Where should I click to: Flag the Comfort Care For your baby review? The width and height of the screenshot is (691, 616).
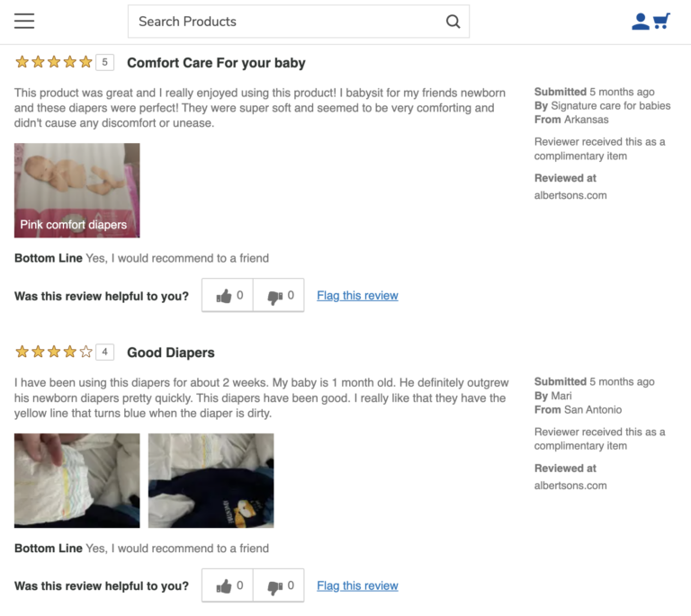(357, 296)
